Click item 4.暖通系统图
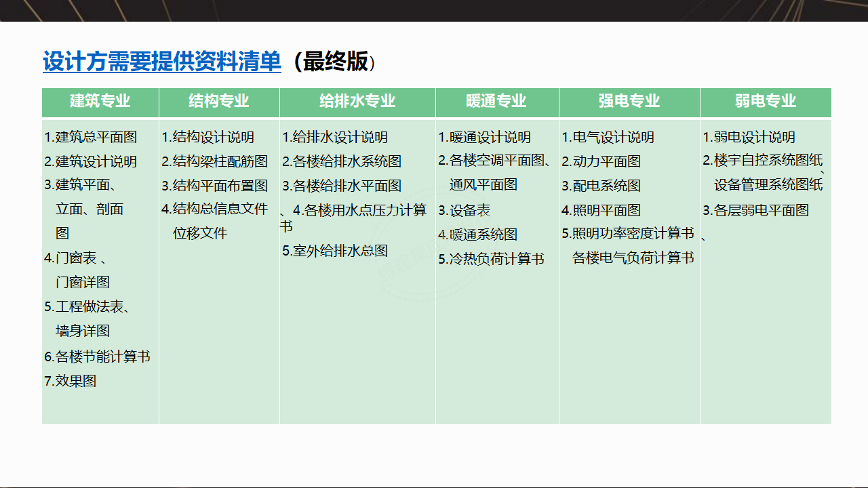868x488 pixels. coord(478,235)
